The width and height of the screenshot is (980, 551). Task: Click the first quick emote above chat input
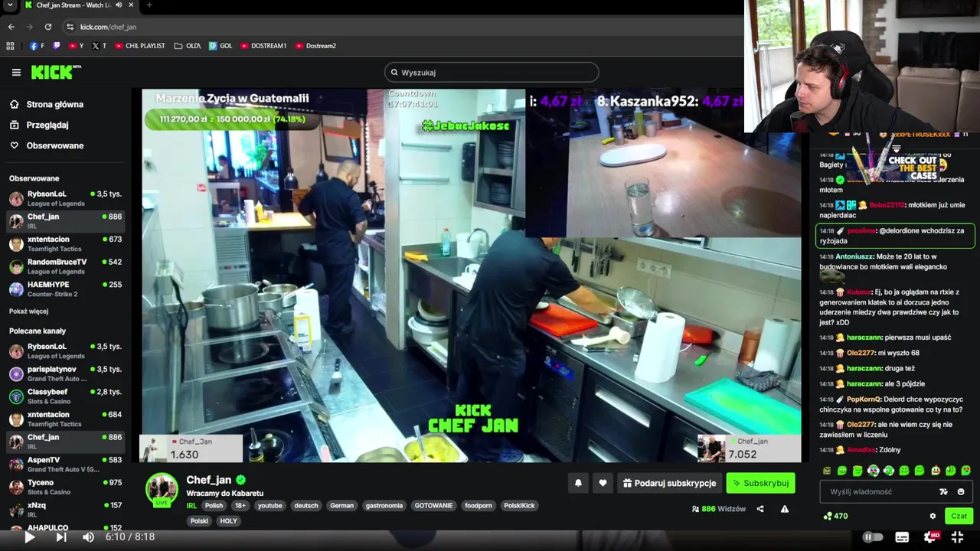click(827, 471)
